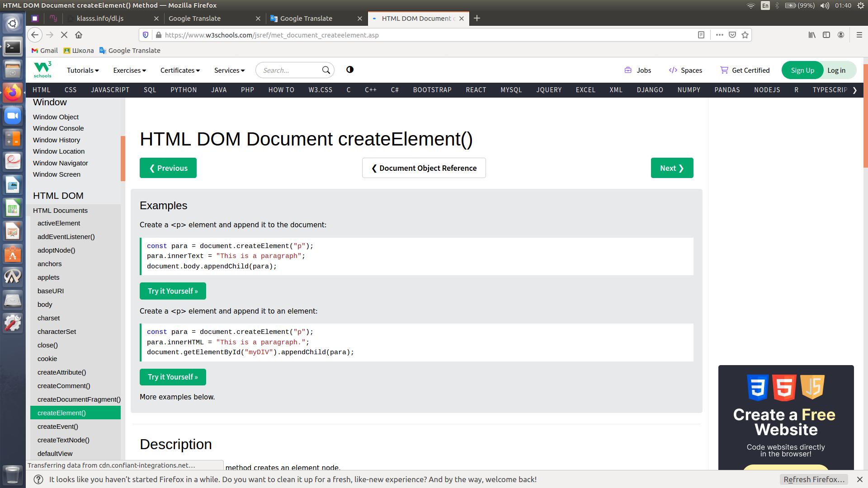Select JAVASCRIPT in the topic bar
Screen dimensions: 868x488
pos(110,89)
